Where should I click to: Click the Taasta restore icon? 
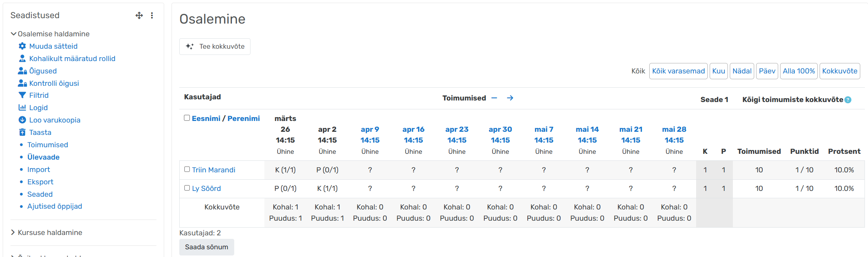tap(22, 133)
